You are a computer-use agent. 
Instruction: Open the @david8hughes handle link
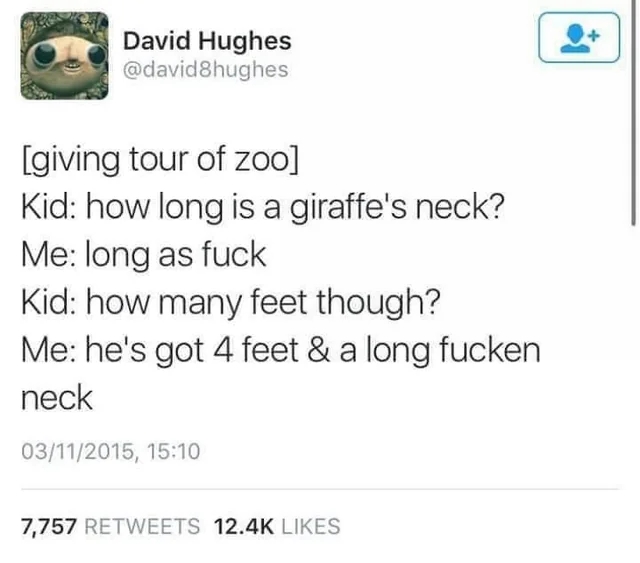(x=206, y=69)
